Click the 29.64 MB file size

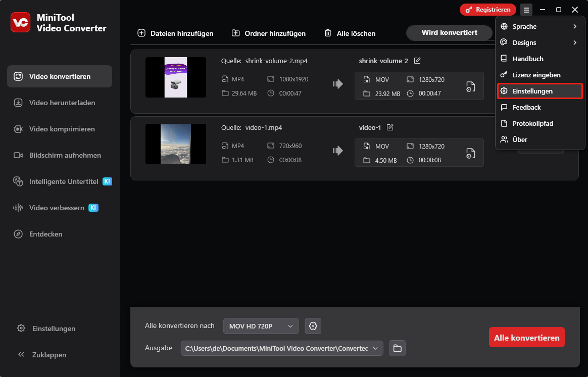pyautogui.click(x=244, y=93)
